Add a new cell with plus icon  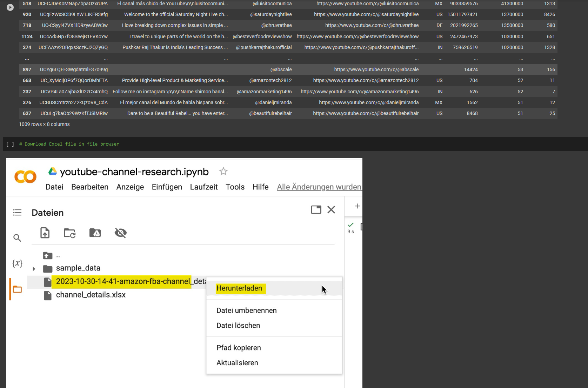(358, 206)
